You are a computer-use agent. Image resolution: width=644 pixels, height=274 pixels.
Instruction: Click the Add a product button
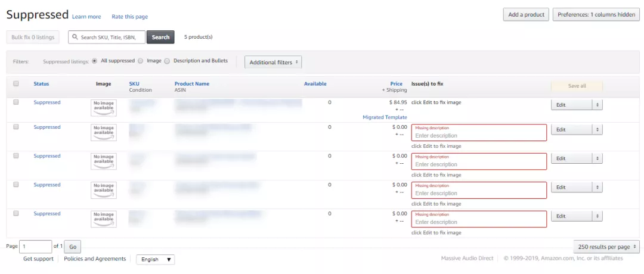click(526, 14)
